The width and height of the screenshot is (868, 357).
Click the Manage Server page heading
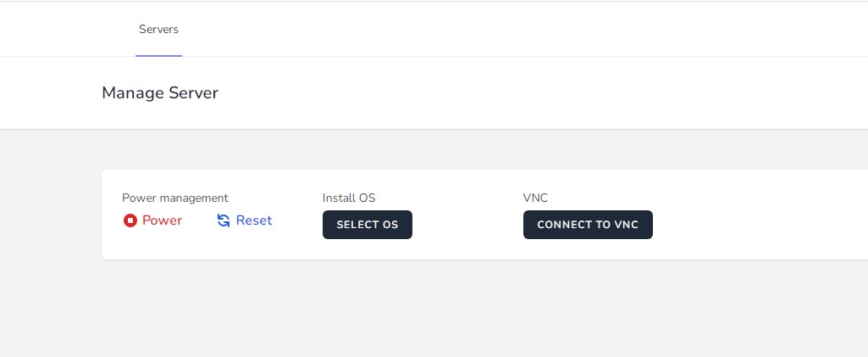tap(160, 92)
